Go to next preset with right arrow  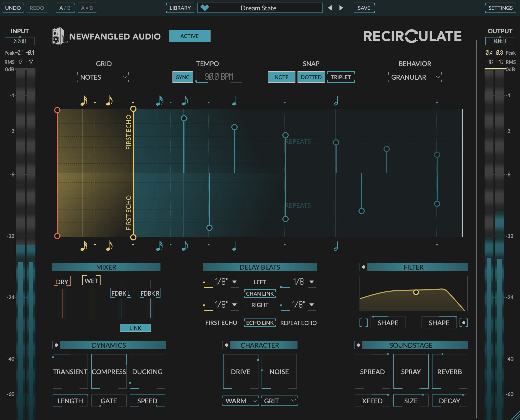pyautogui.click(x=341, y=8)
